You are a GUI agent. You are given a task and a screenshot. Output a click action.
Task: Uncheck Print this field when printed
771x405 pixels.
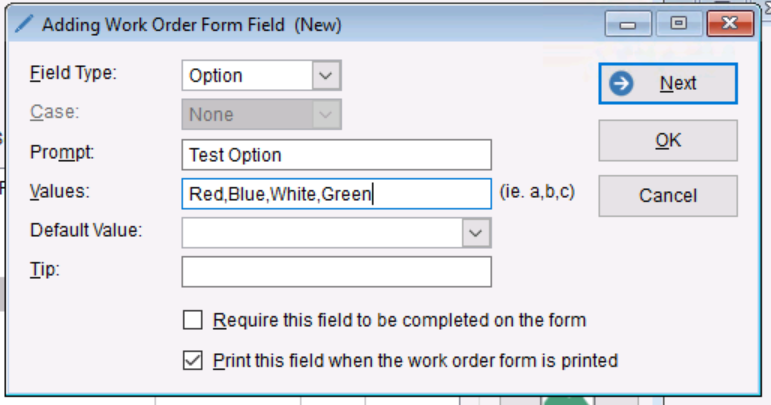(193, 360)
